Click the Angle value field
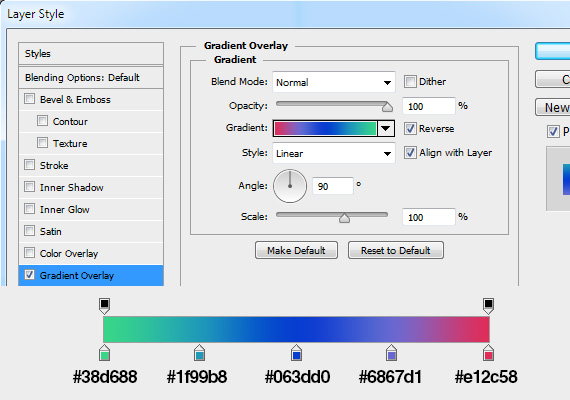 (x=333, y=186)
